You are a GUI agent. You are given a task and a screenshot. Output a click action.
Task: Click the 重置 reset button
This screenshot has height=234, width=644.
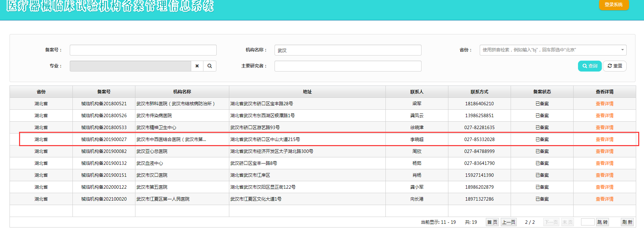[615, 66]
